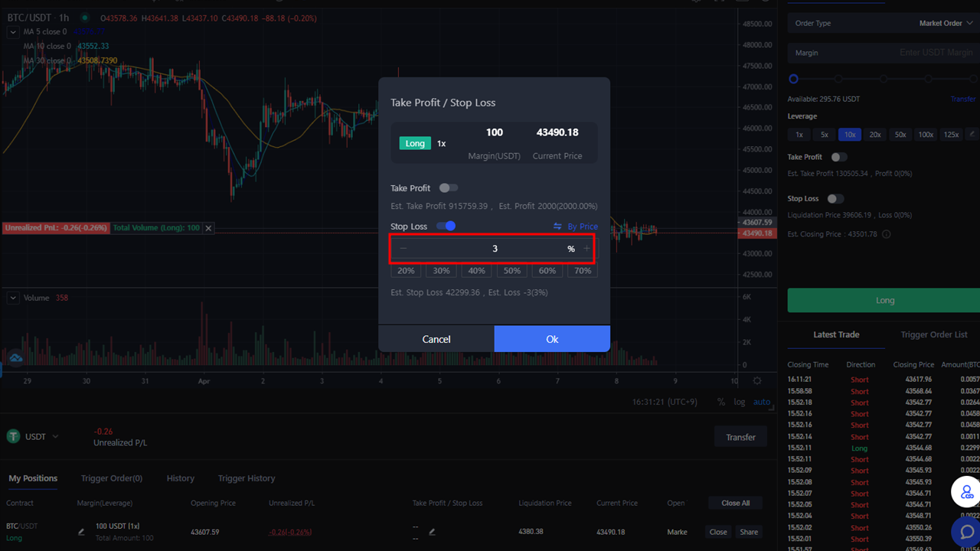The height and width of the screenshot is (551, 980).
Task: Set leverage to 50x
Action: click(x=900, y=135)
